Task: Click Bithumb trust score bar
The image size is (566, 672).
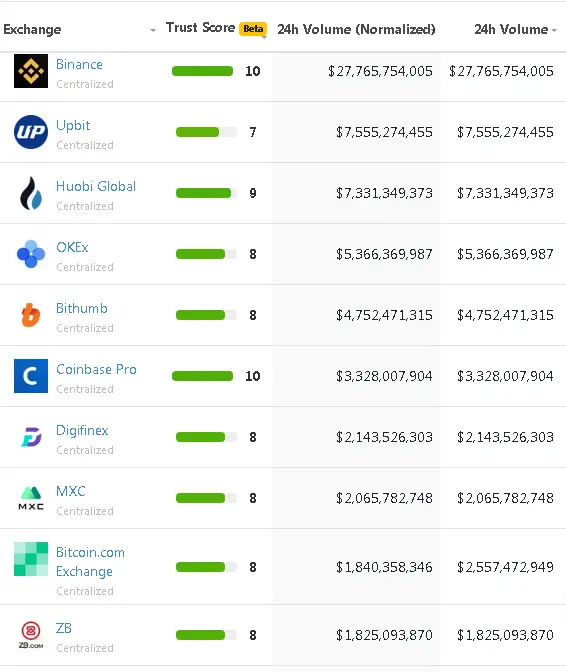Action: (207, 315)
